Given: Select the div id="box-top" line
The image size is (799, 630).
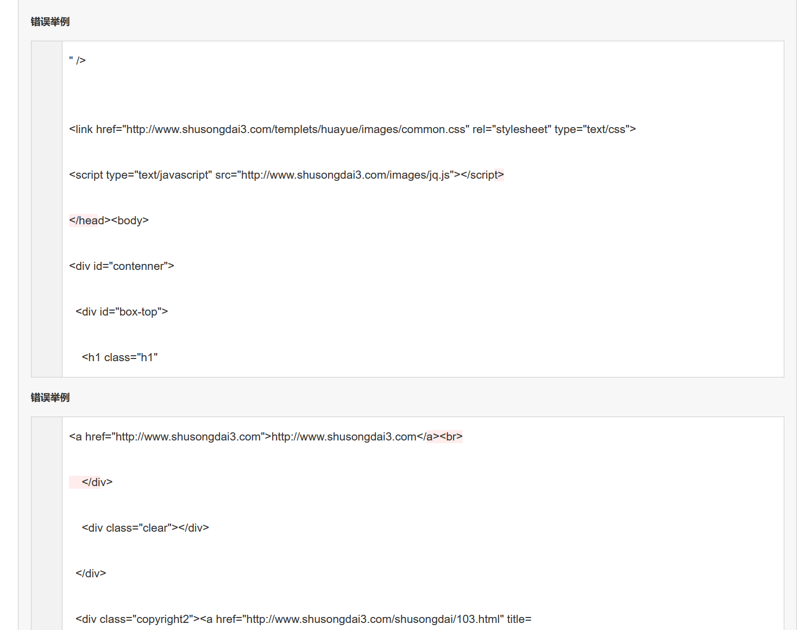Looking at the screenshot, I should 121,312.
